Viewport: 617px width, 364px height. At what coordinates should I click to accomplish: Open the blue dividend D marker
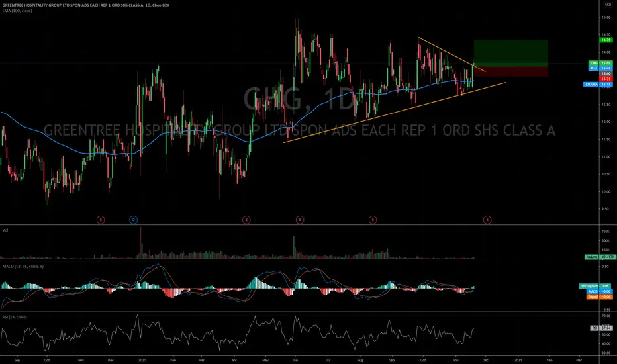tap(133, 220)
